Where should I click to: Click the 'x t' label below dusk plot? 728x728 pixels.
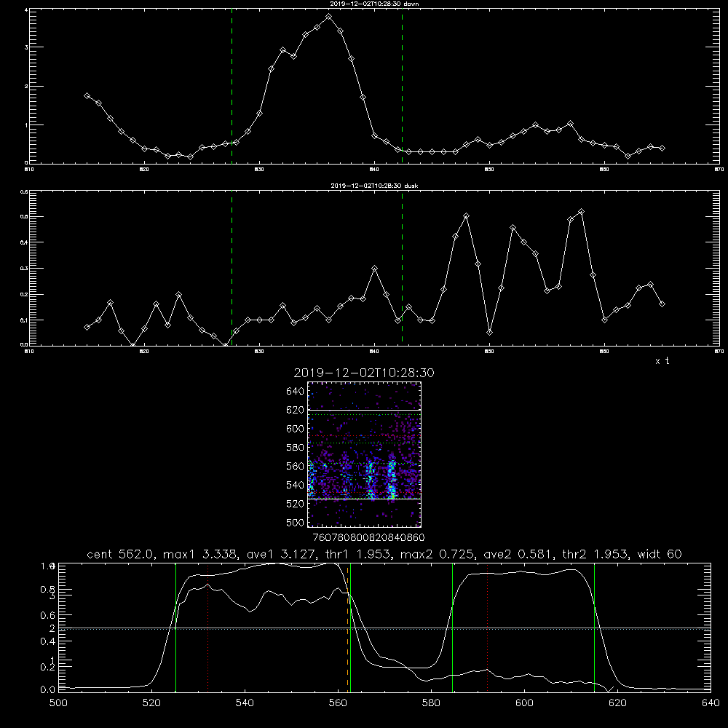[662, 361]
